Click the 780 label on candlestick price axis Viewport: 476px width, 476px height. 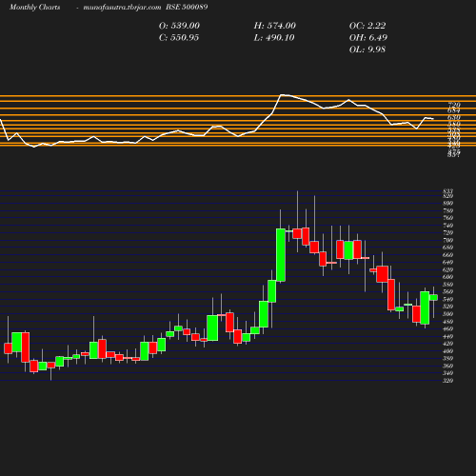[x=447, y=210]
